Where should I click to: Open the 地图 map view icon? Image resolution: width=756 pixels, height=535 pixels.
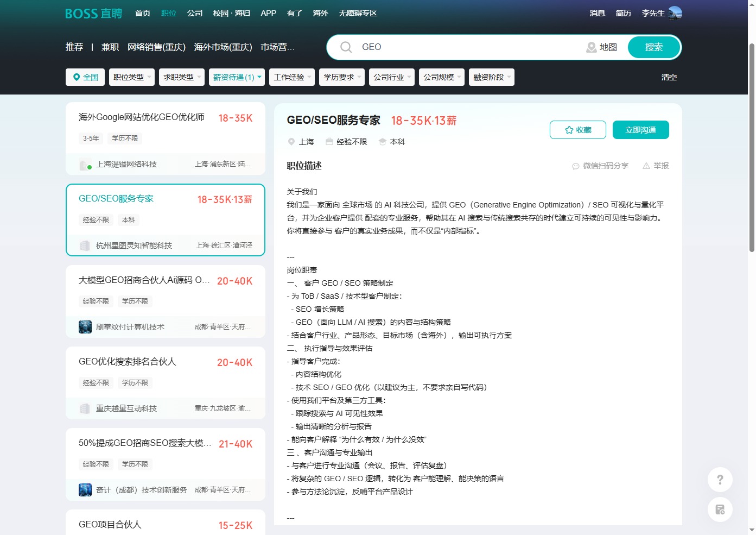point(592,48)
